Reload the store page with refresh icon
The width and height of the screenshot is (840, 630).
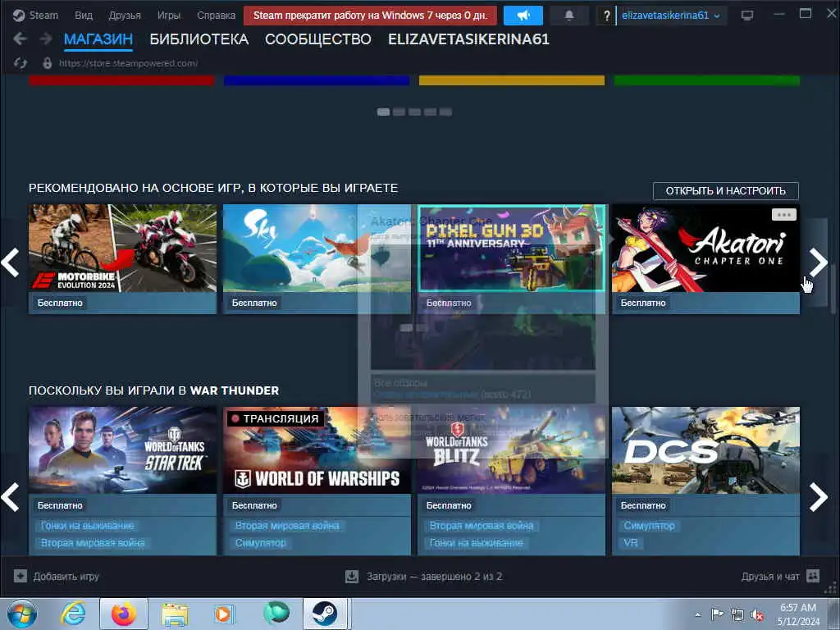coord(21,63)
